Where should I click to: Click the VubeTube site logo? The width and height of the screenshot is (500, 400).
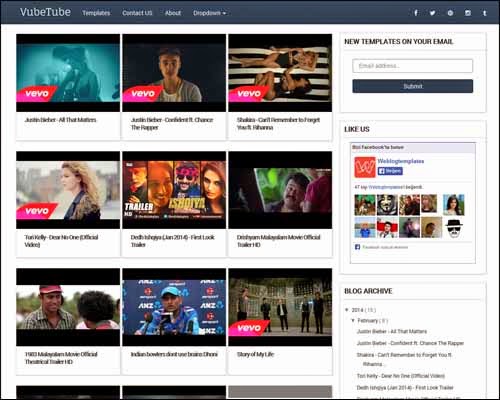coord(45,12)
